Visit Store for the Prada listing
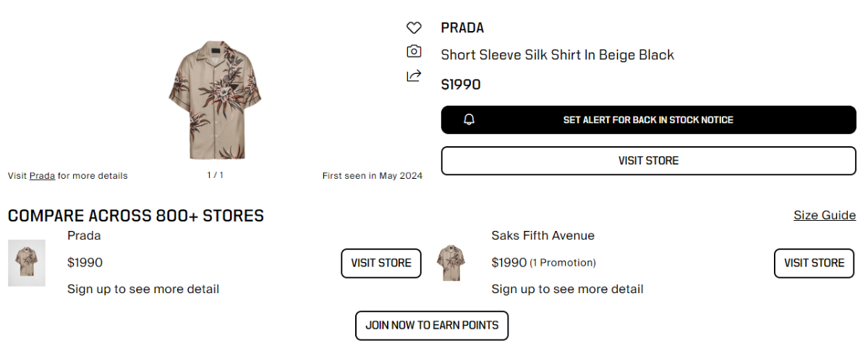Image resolution: width=868 pixels, height=346 pixels. click(380, 263)
